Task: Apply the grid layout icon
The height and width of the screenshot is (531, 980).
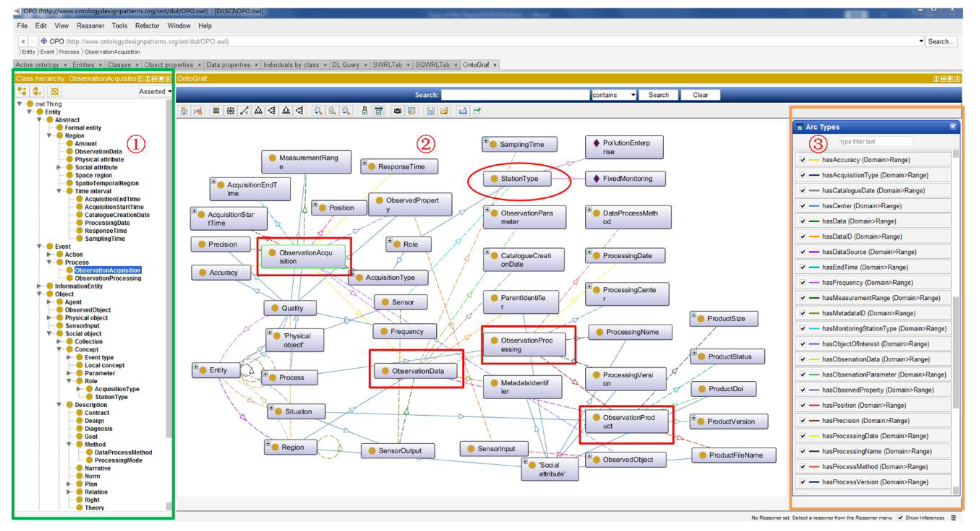Action: click(216, 111)
